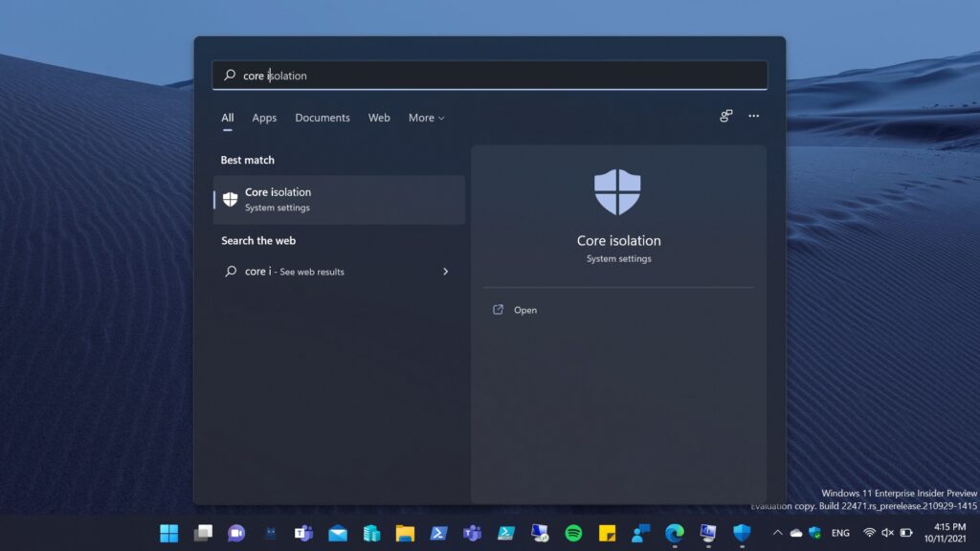Switch to the Documents filter tab
980x551 pixels.
click(x=323, y=118)
